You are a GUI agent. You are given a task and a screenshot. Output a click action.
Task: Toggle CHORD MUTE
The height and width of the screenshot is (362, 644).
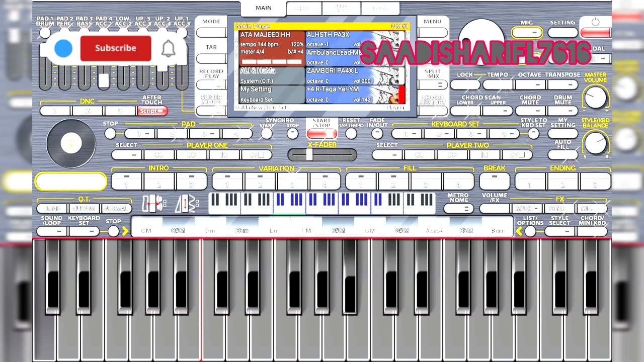(x=530, y=110)
